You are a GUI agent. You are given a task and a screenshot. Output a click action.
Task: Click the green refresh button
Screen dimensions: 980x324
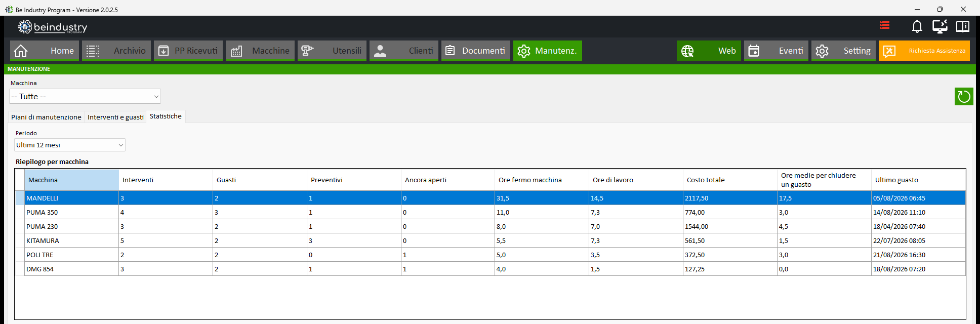point(964,96)
